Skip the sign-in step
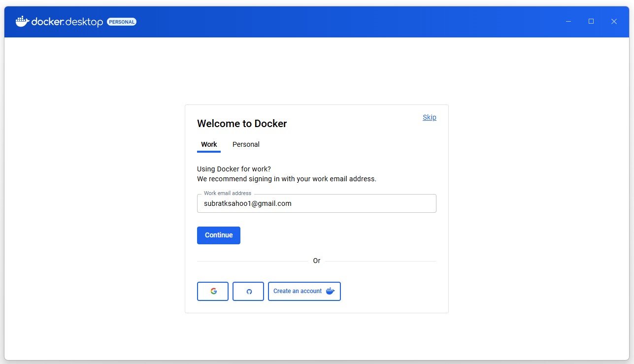 (x=429, y=117)
